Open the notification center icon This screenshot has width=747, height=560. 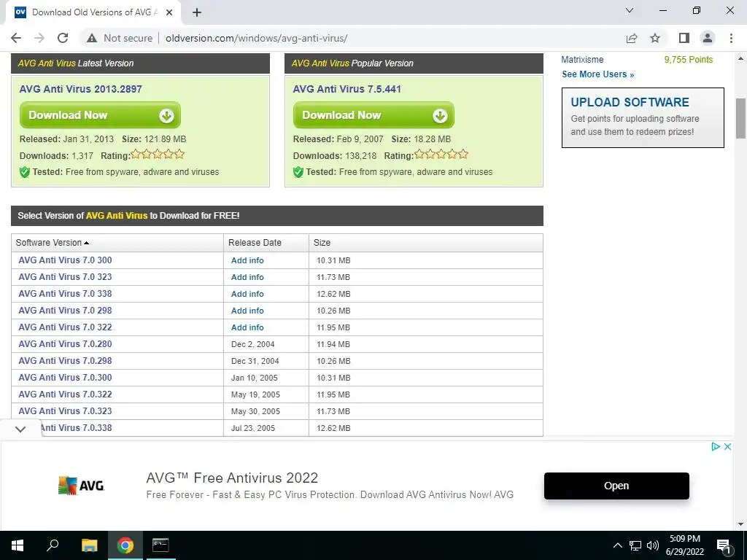point(724,546)
